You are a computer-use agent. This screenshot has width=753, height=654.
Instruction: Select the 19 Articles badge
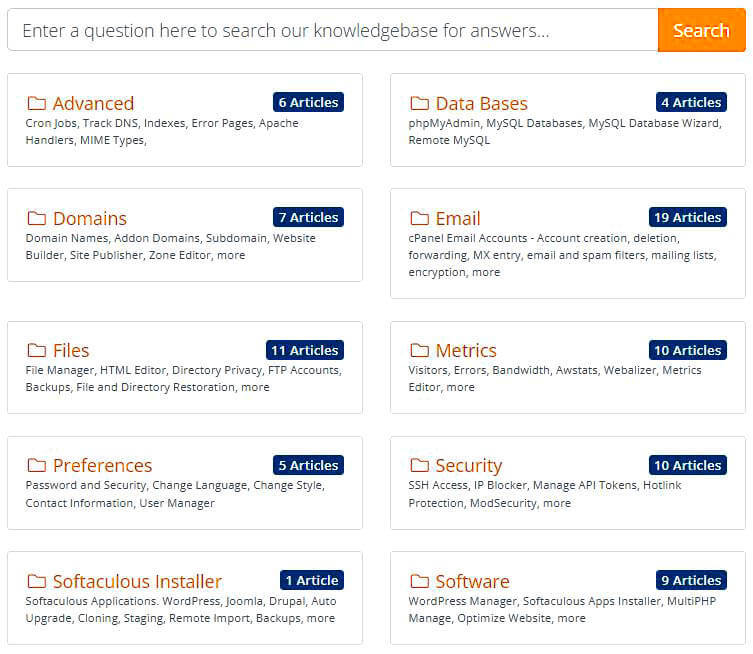[x=687, y=217]
